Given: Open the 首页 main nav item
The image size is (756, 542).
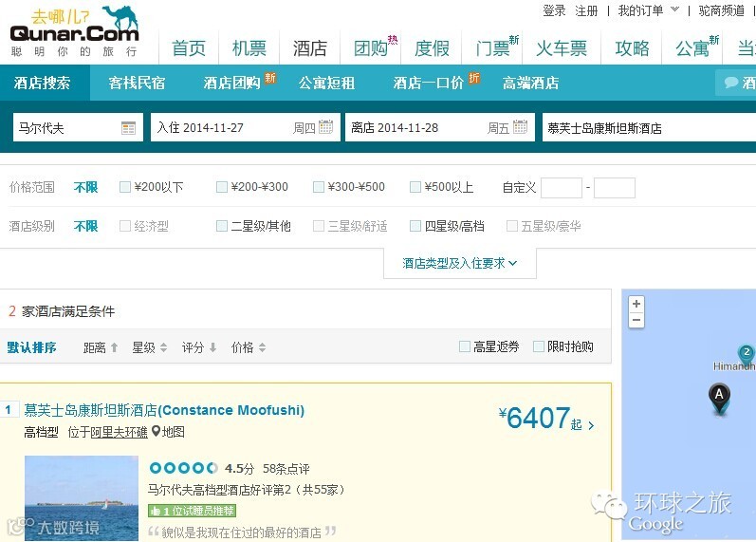Looking at the screenshot, I should tap(189, 48).
